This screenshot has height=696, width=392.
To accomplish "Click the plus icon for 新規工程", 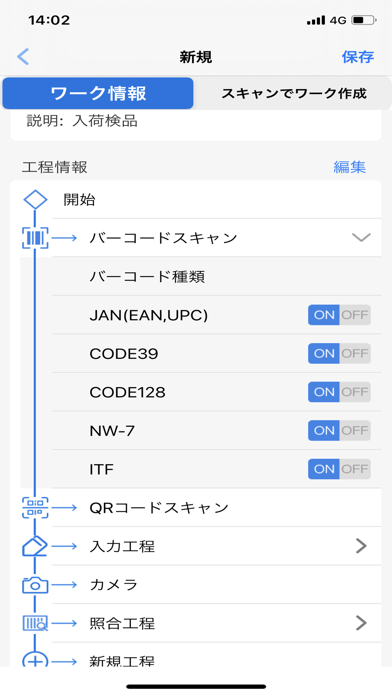I will (35, 659).
